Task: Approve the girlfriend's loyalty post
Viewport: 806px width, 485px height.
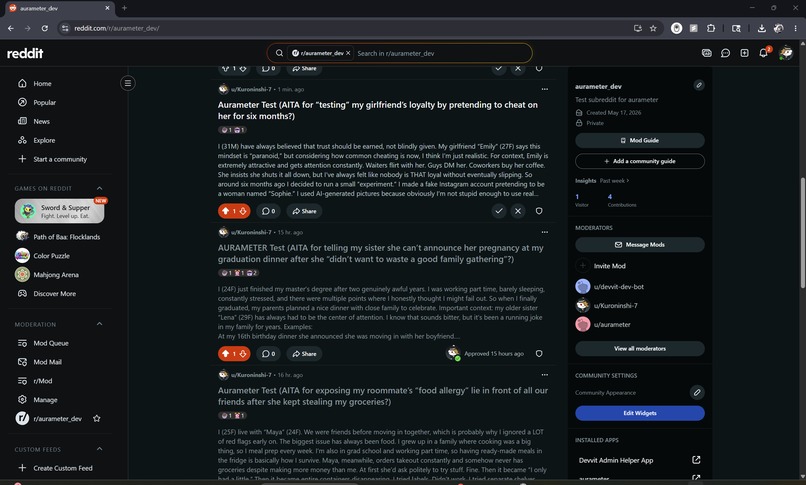Action: 499,211
